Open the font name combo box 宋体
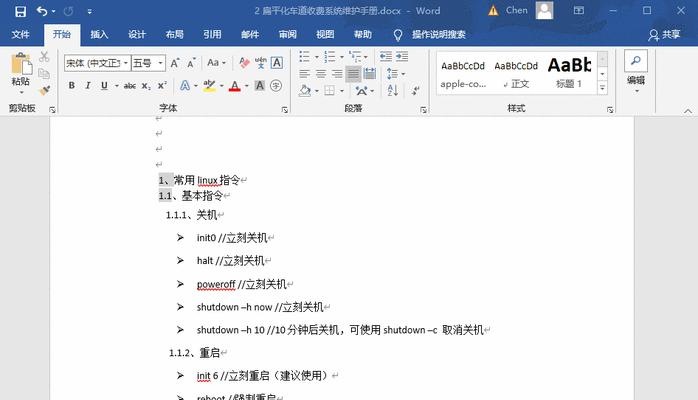 point(97,63)
